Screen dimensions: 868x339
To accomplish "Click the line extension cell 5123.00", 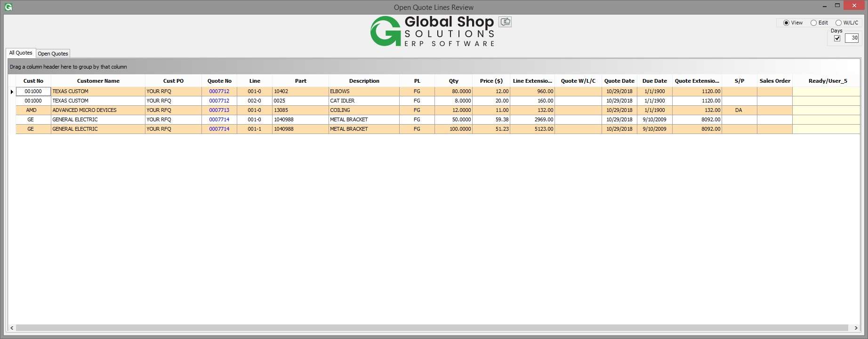I will (532, 129).
